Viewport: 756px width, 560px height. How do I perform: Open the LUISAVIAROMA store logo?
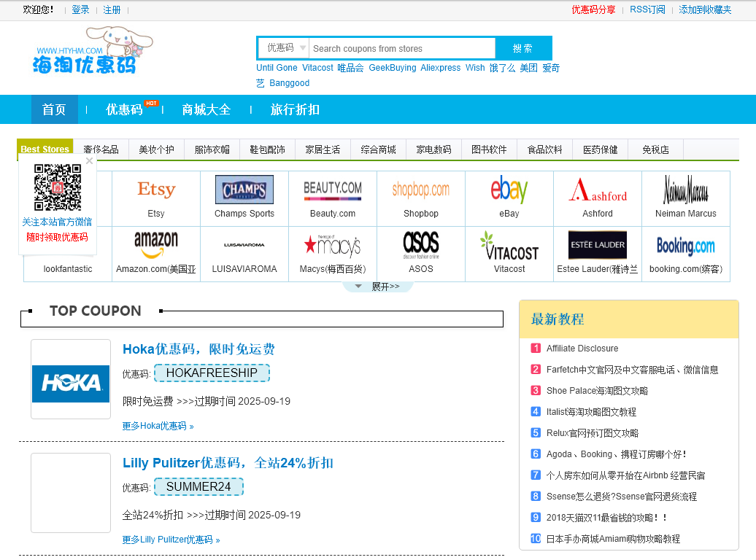coord(244,245)
